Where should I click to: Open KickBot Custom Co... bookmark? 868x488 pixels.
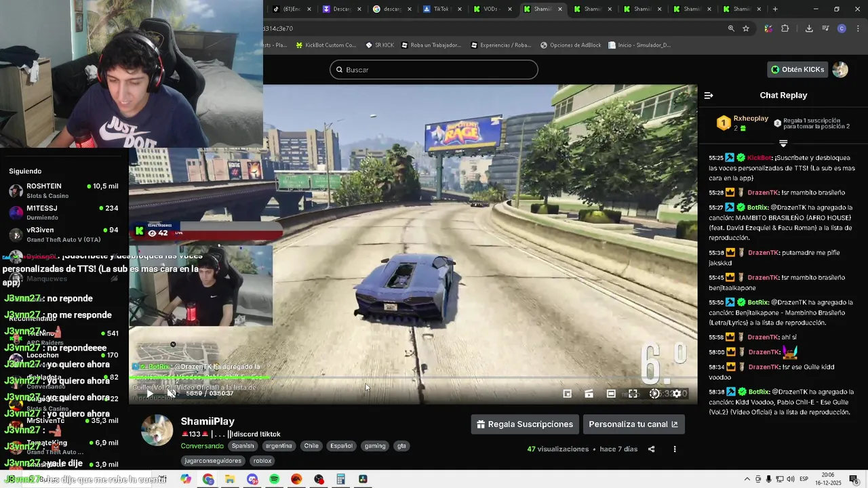325,45
